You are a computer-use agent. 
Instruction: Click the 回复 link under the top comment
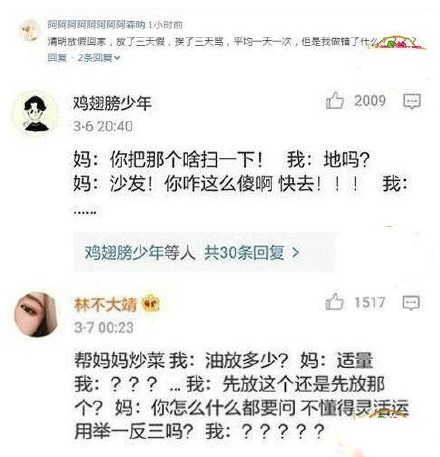(57, 58)
